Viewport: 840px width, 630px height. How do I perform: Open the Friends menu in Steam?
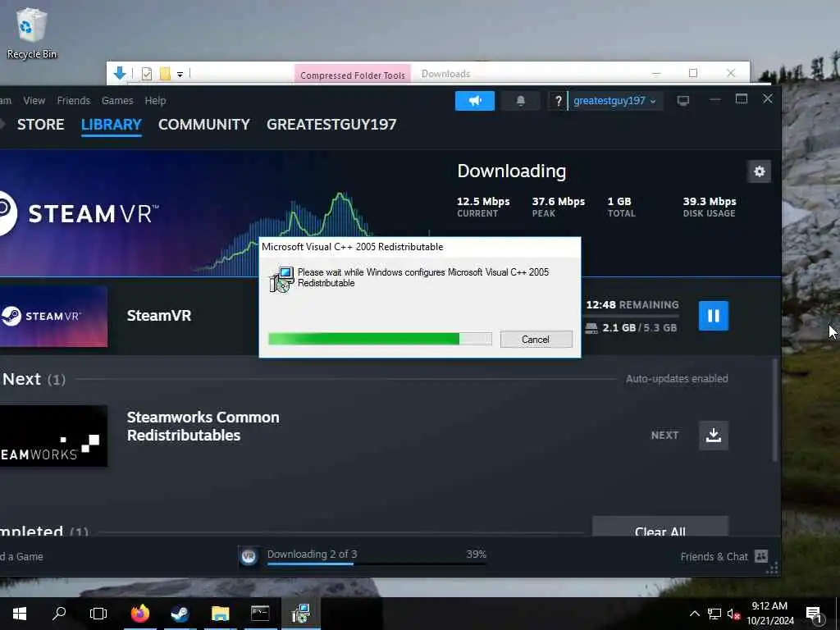pyautogui.click(x=73, y=101)
